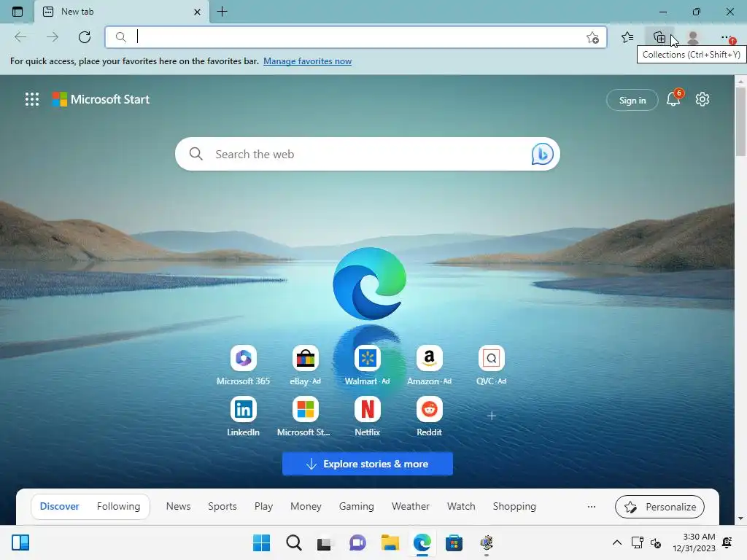Open the Money category
Viewport: 747px width, 560px height.
coord(306,506)
